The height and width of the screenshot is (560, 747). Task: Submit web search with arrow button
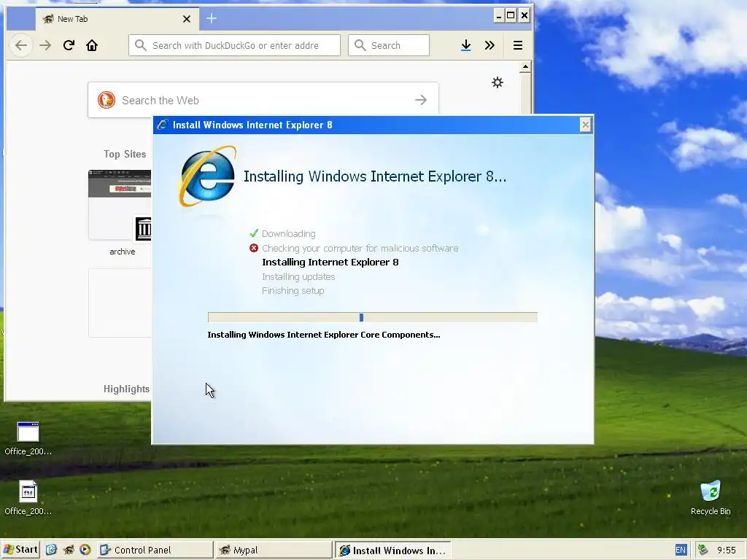click(421, 100)
